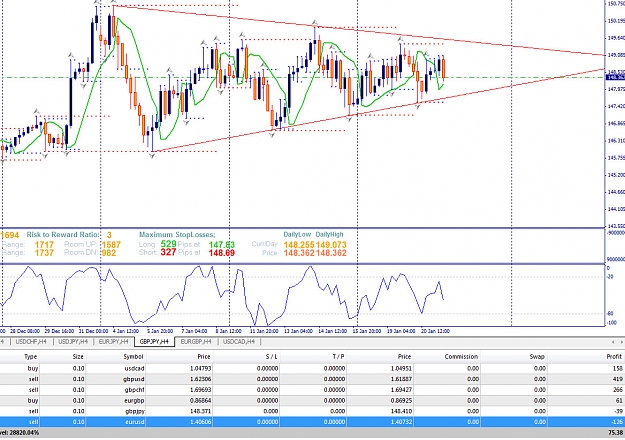Sort by the Swap column header
625x440 pixels.
(x=537, y=356)
